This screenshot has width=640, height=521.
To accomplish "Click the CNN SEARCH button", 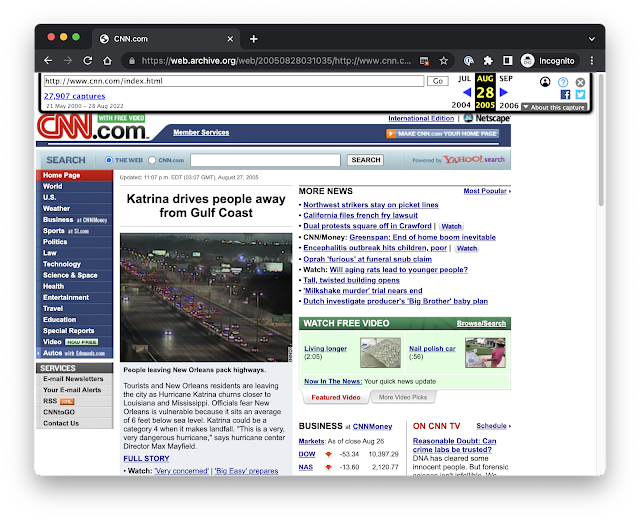I will [366, 160].
